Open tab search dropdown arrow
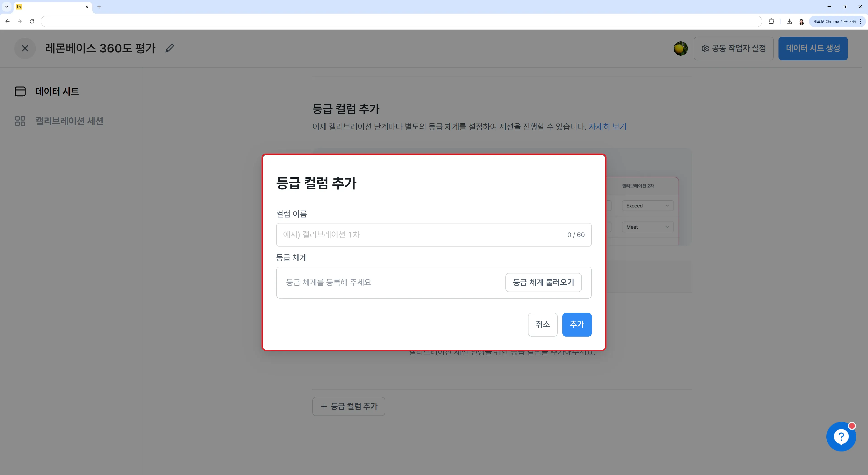Image resolution: width=868 pixels, height=475 pixels. [x=6, y=7]
